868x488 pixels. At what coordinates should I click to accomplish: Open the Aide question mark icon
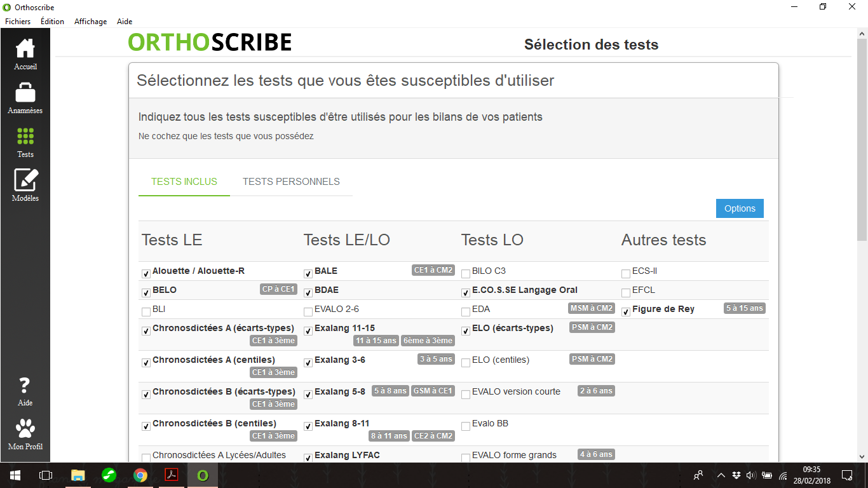[25, 385]
